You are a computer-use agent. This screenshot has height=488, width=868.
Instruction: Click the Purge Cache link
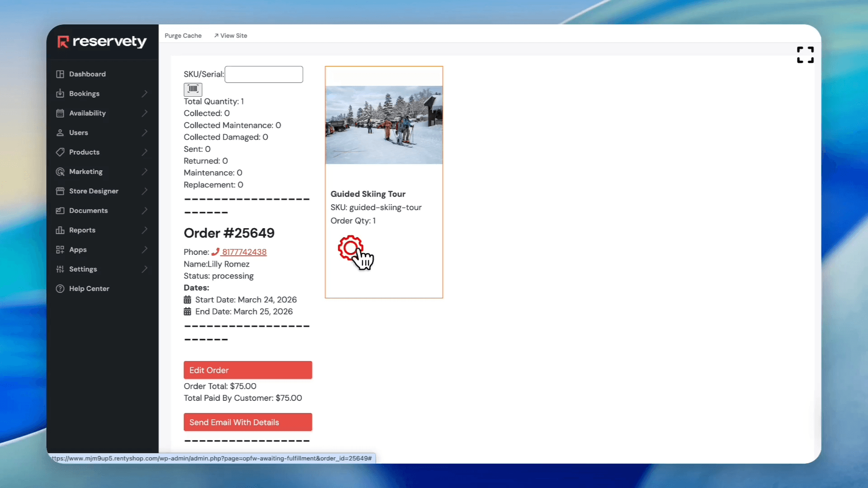183,36
